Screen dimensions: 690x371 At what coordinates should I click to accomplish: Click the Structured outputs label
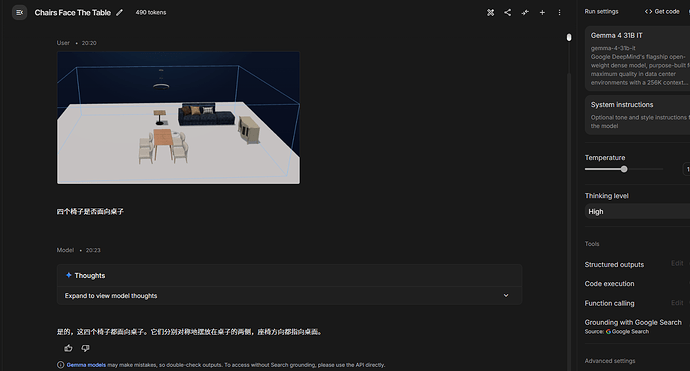[614, 264]
